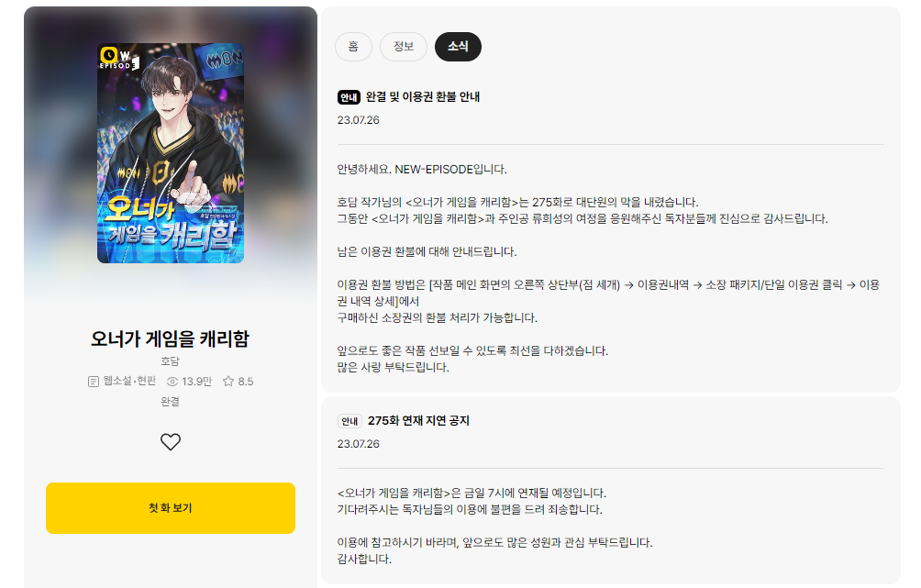Click the heart favorite icon
921x588 pixels.
tap(171, 442)
